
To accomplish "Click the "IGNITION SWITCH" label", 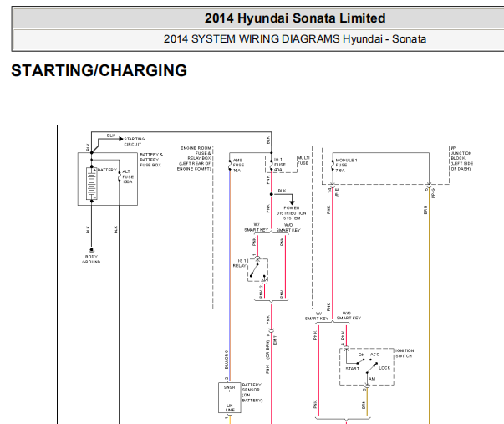I will [405, 353].
